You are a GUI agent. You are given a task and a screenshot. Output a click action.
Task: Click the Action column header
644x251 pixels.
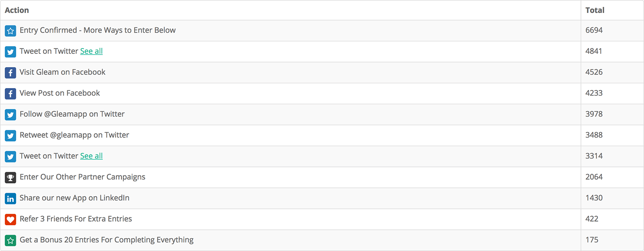(x=17, y=10)
